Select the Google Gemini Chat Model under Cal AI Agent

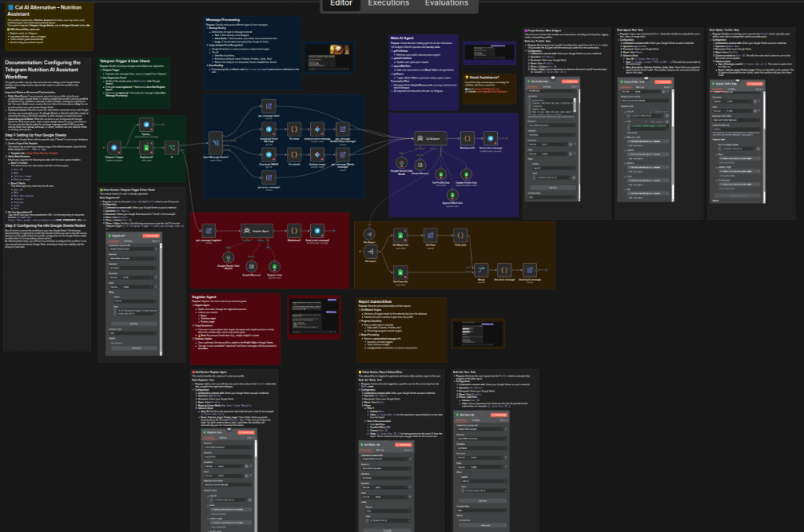pos(401,164)
